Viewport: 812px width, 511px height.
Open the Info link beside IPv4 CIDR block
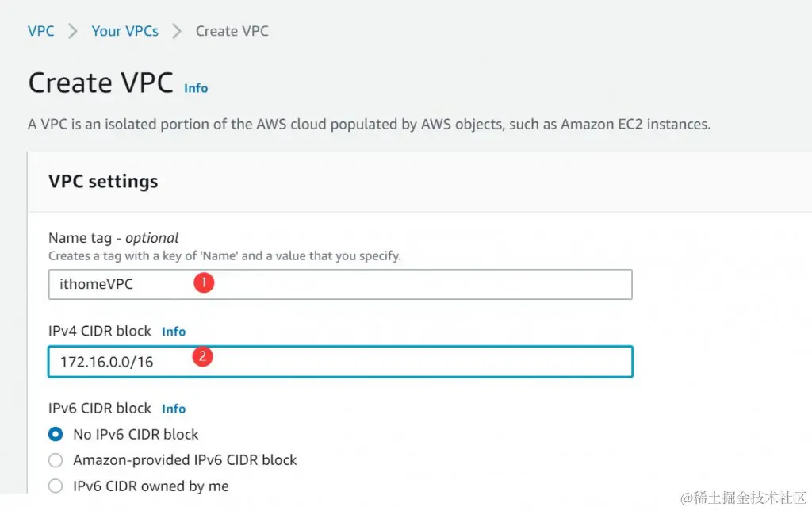pos(174,331)
